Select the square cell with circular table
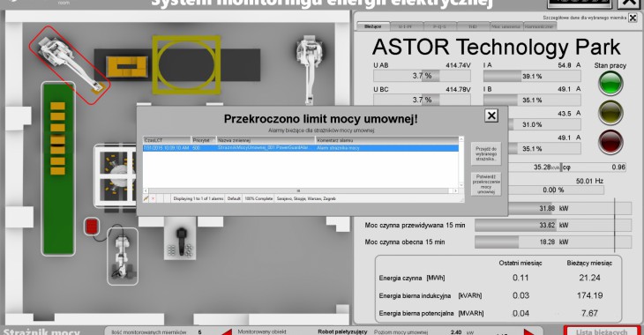This screenshot has height=335, width=644. 116,175
